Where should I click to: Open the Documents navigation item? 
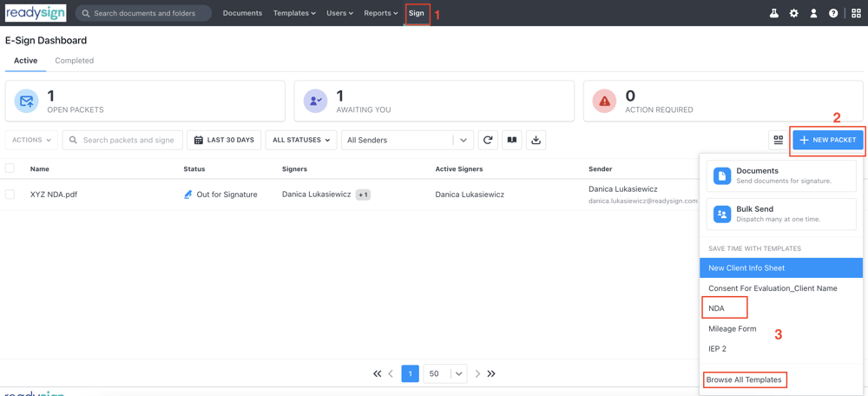pos(242,13)
